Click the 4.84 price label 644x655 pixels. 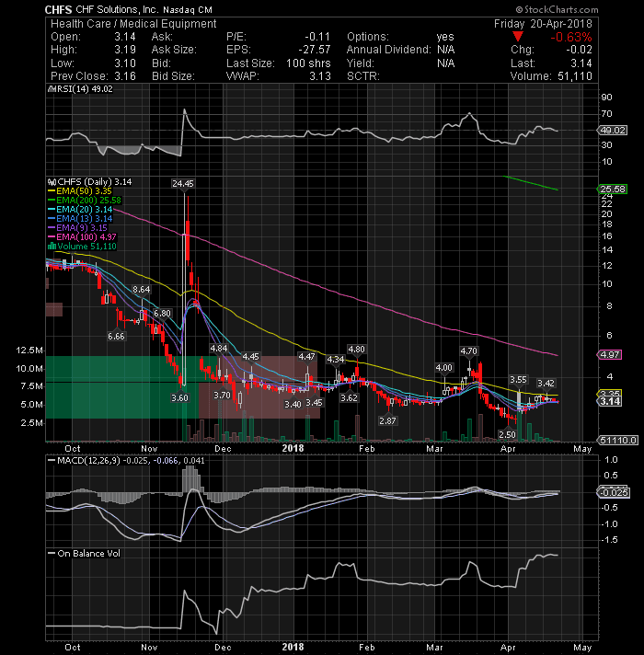coord(219,349)
